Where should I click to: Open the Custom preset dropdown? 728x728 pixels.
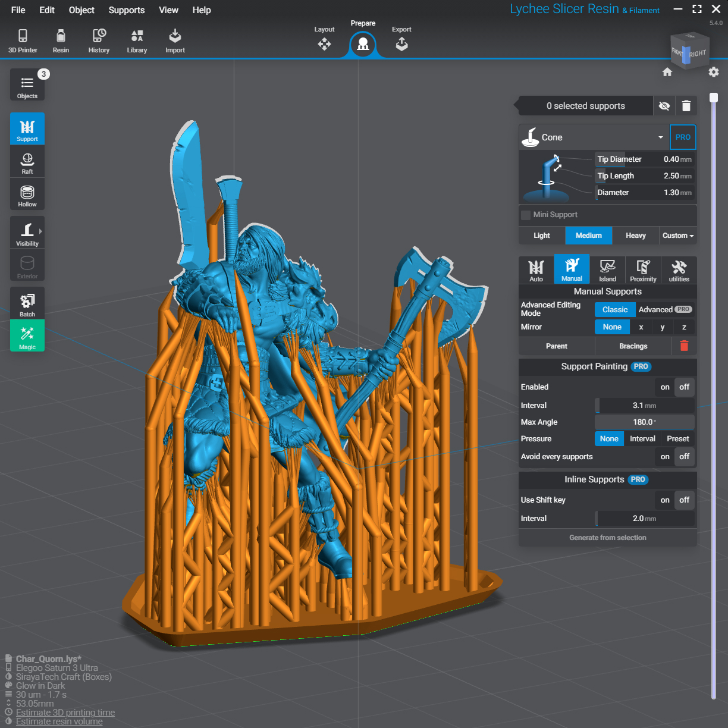[x=678, y=236]
